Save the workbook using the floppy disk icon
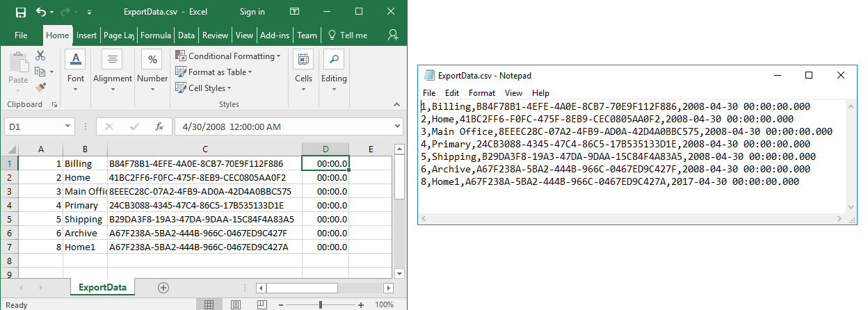This screenshot has height=310, width=868. tap(21, 12)
